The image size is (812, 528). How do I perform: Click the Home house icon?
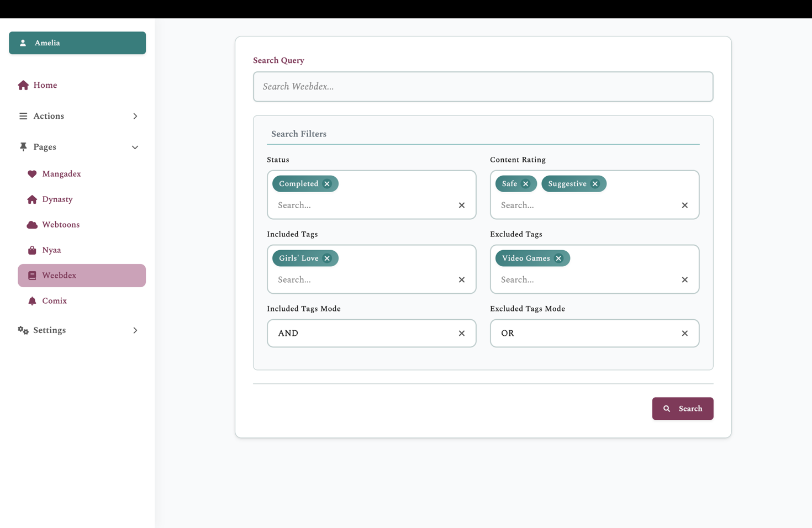click(23, 85)
